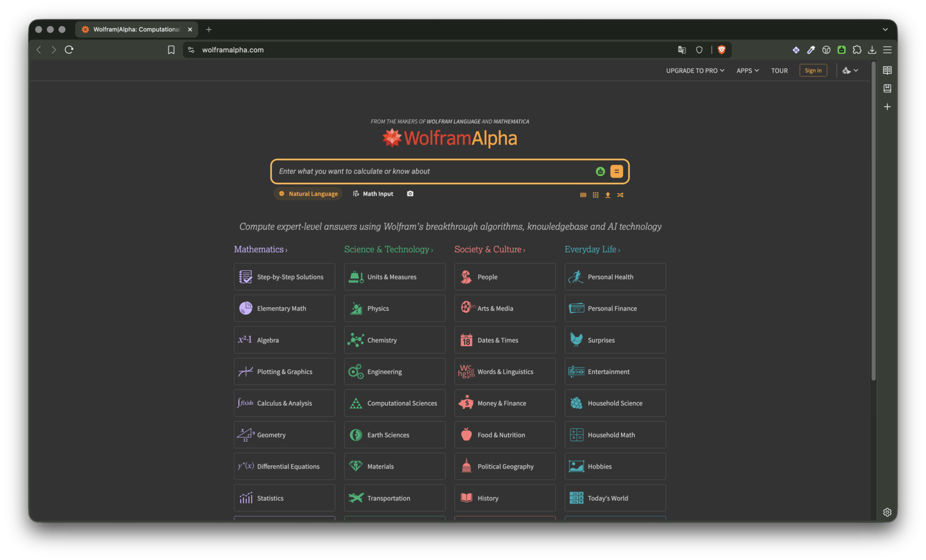
Task: Open the browser downloads icon
Action: coord(872,50)
